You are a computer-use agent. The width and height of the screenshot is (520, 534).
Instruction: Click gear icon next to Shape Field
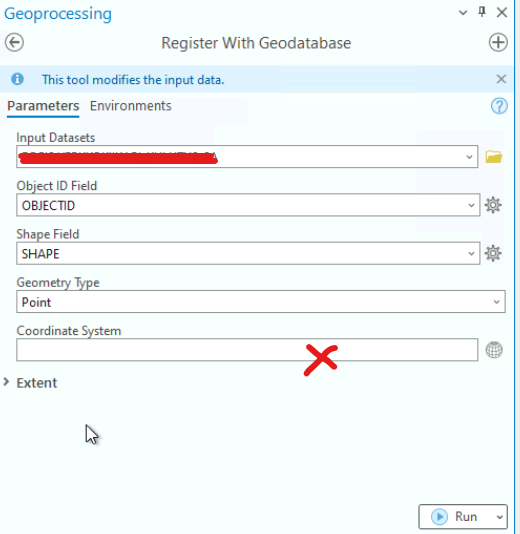[x=493, y=253]
